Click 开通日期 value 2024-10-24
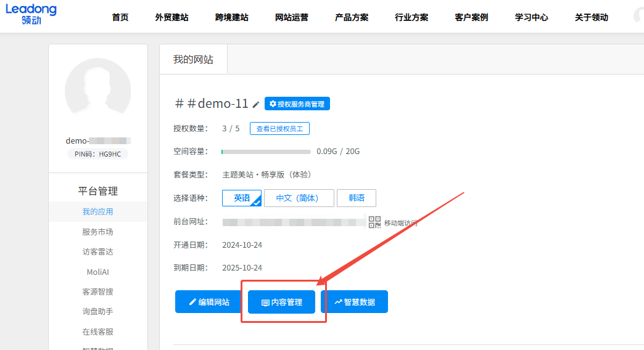 pos(242,245)
